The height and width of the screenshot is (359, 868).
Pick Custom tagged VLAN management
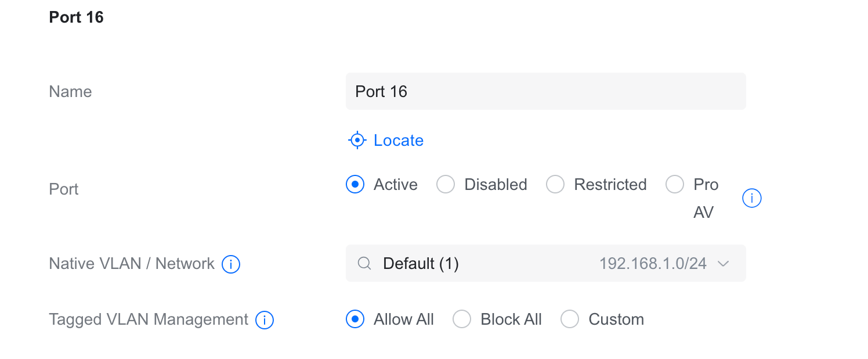point(570,319)
